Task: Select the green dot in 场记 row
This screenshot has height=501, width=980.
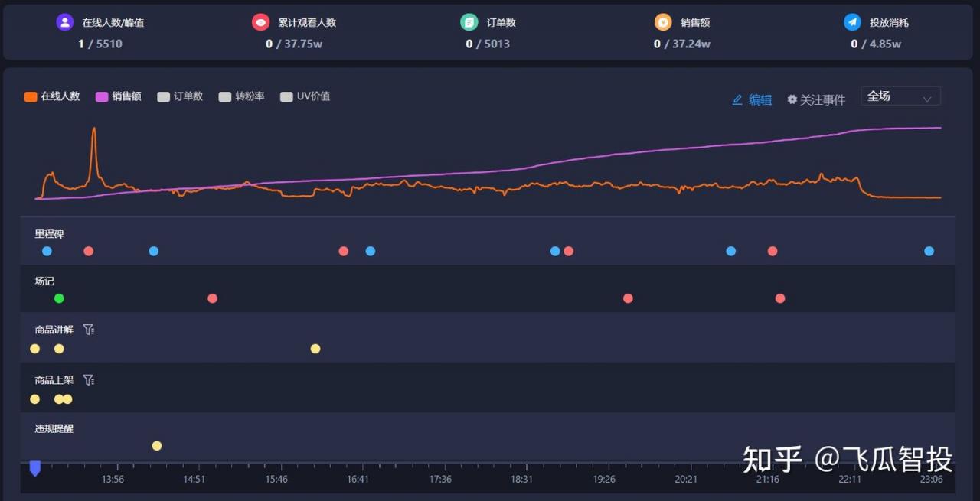Action: [59, 298]
